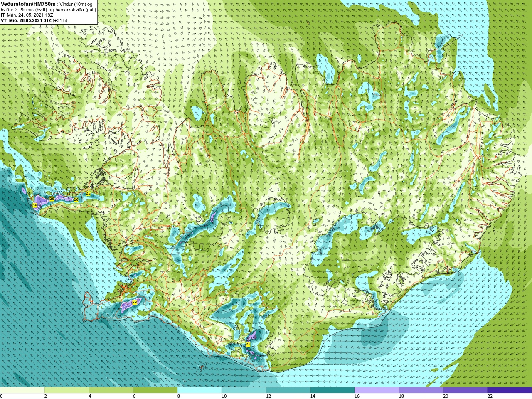The image size is (532, 399).
Task: Click the pale yellow 0–2 m/s legend swatch
Action: (22, 390)
